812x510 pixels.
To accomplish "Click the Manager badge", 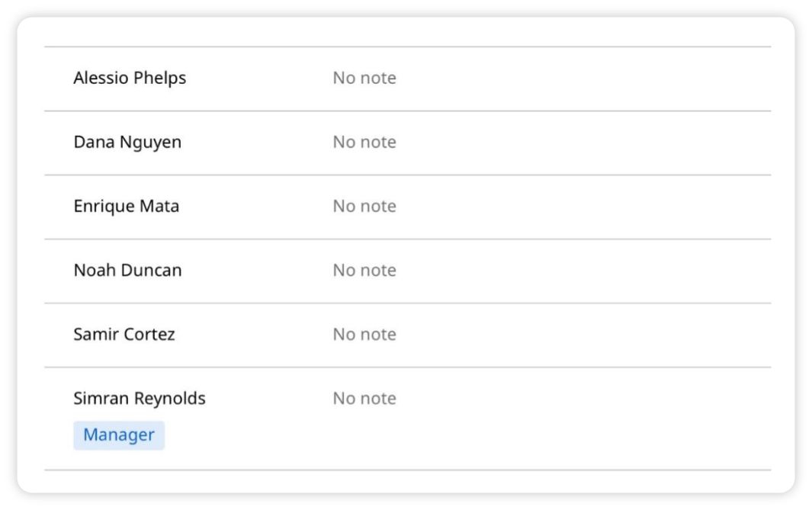I will 119,435.
